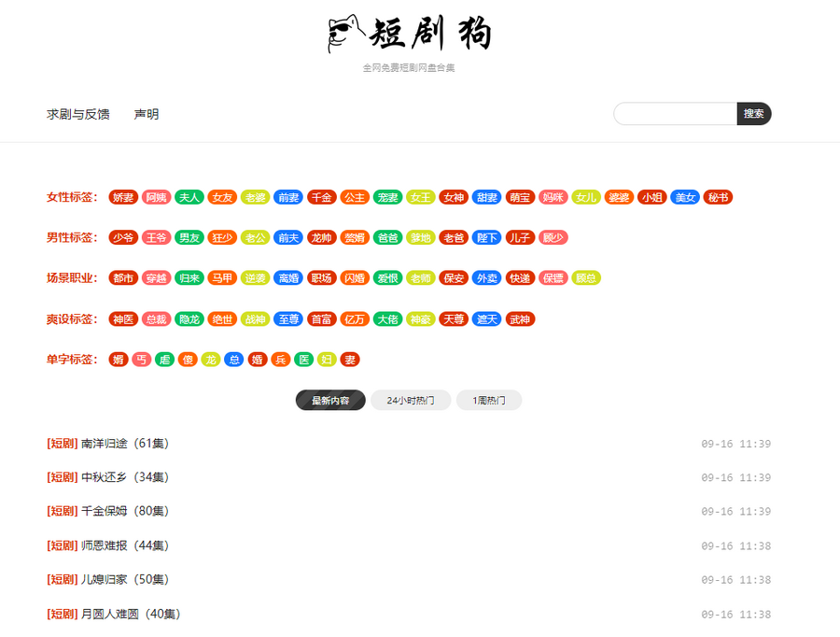Open 月圆人难圆（40集）listing
This screenshot has height=637, width=840.
pos(131,614)
